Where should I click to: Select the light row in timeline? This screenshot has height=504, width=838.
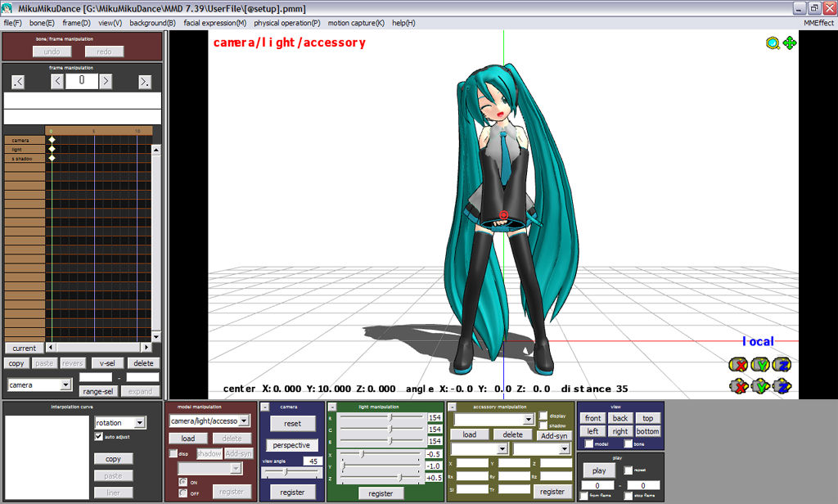(25, 150)
